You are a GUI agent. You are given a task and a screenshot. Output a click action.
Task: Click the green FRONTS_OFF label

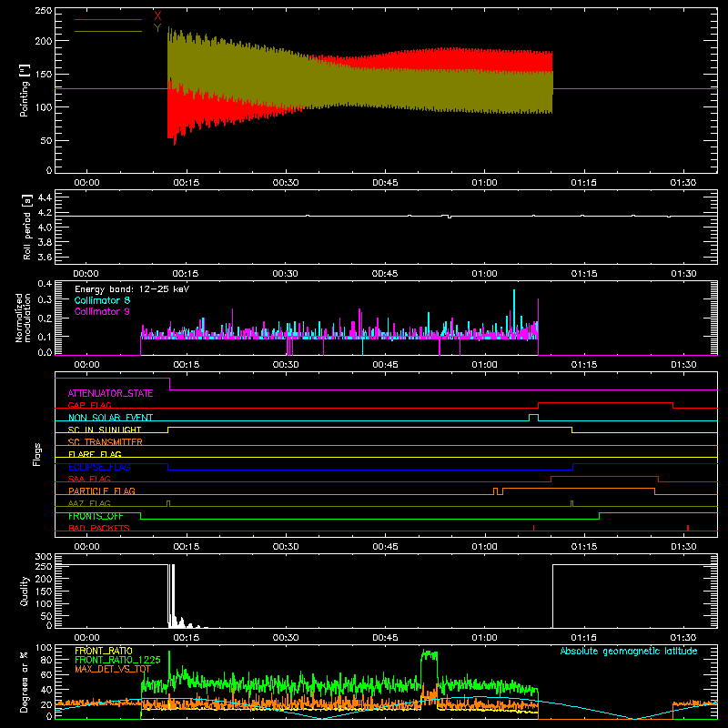pyautogui.click(x=96, y=516)
